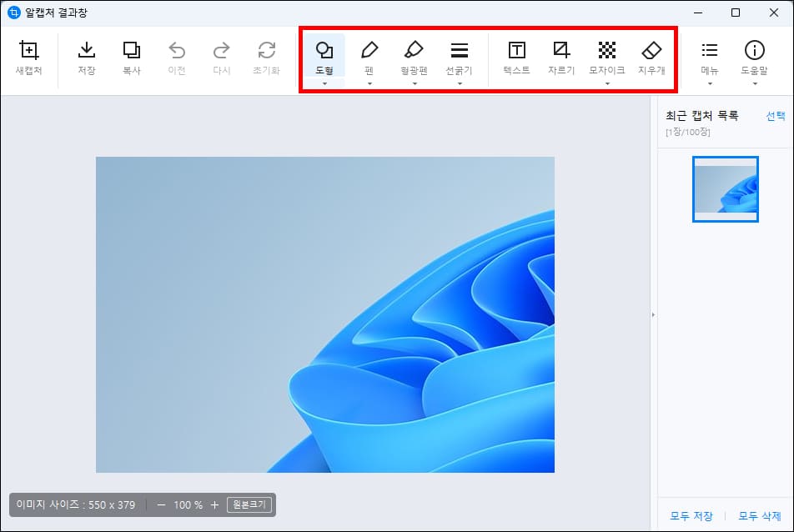794x532 pixels.
Task: Click the 최근 캡처 목록 heading
Action: (702, 116)
